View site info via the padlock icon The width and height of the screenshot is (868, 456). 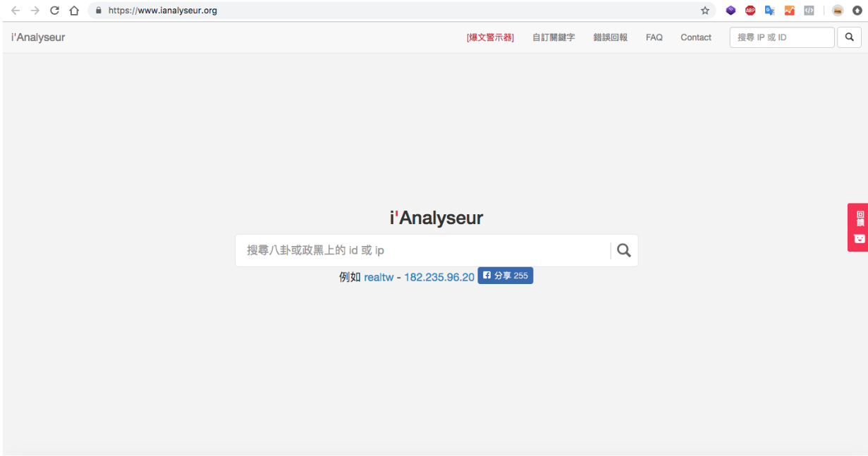(x=98, y=11)
